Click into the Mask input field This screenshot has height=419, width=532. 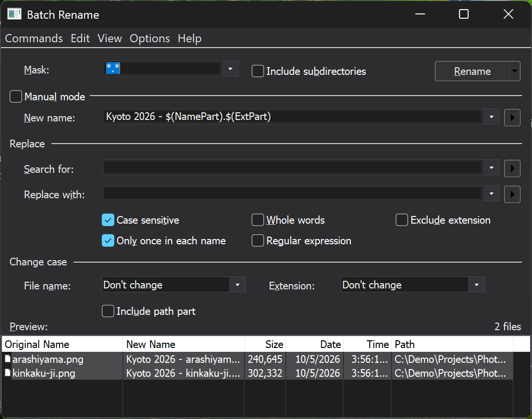(x=162, y=69)
